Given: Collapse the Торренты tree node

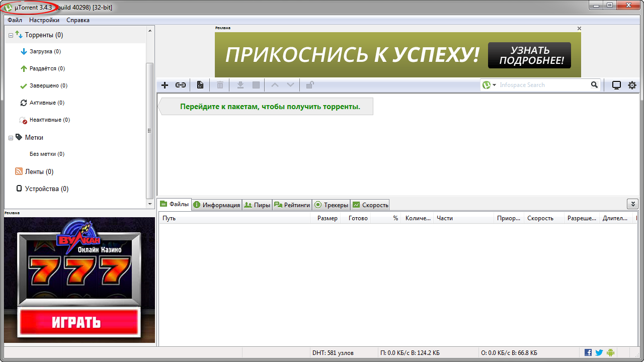Looking at the screenshot, I should click(11, 35).
